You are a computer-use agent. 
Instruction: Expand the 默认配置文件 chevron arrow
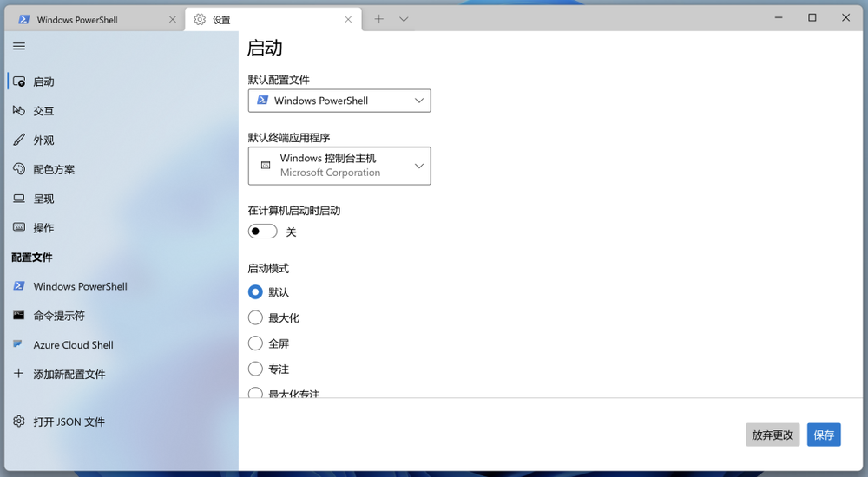tap(419, 101)
